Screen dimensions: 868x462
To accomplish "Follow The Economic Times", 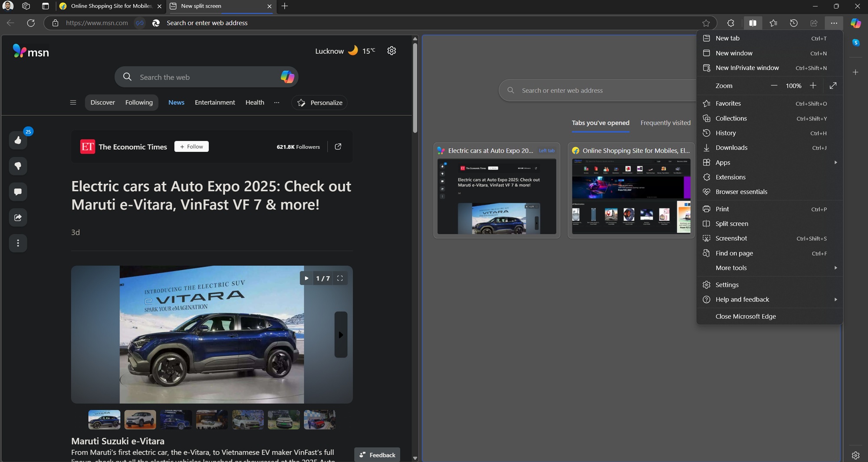I will point(191,146).
